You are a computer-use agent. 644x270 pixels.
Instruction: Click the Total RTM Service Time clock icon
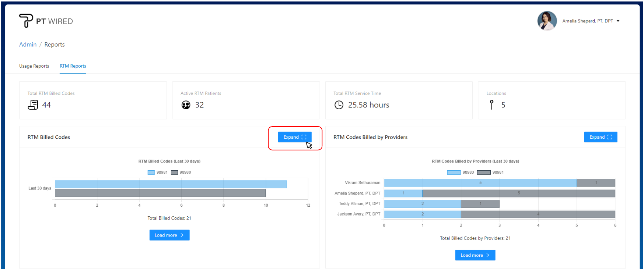[x=339, y=105]
